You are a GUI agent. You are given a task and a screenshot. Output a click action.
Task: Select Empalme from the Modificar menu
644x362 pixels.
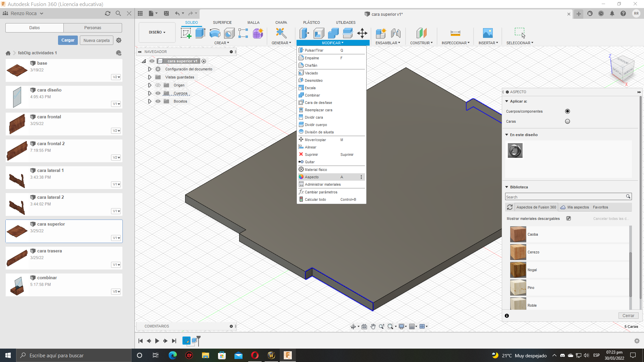(331, 58)
